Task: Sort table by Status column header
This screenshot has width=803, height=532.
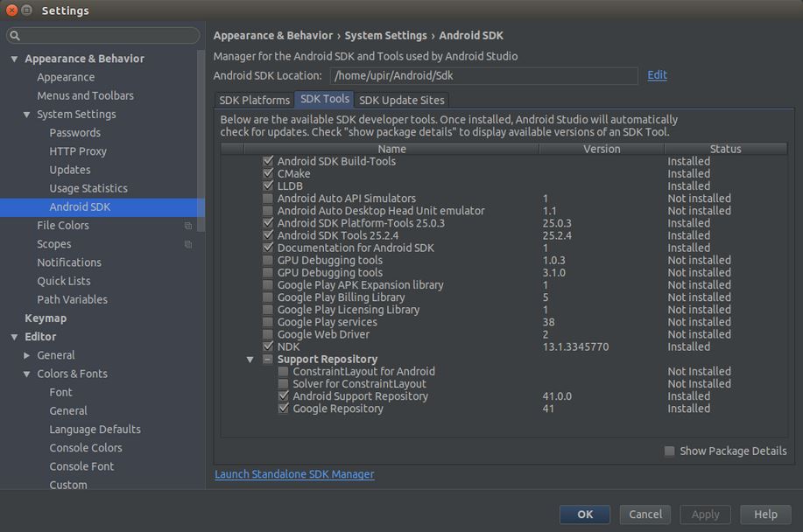Action: coord(726,149)
